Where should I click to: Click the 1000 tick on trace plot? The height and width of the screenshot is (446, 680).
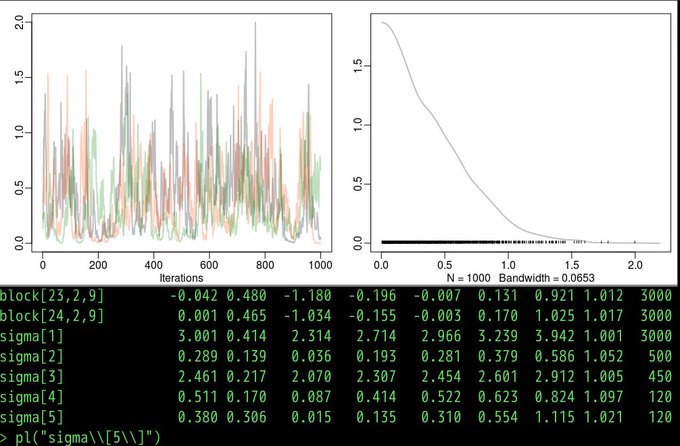(x=320, y=265)
